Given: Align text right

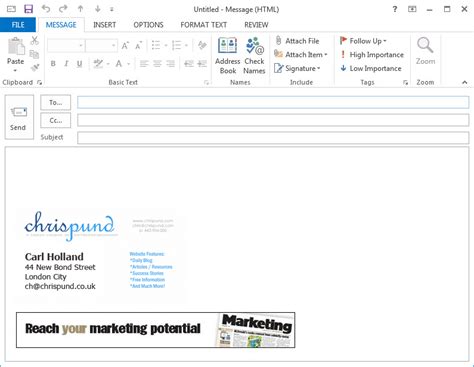Looking at the screenshot, I should (170, 63).
